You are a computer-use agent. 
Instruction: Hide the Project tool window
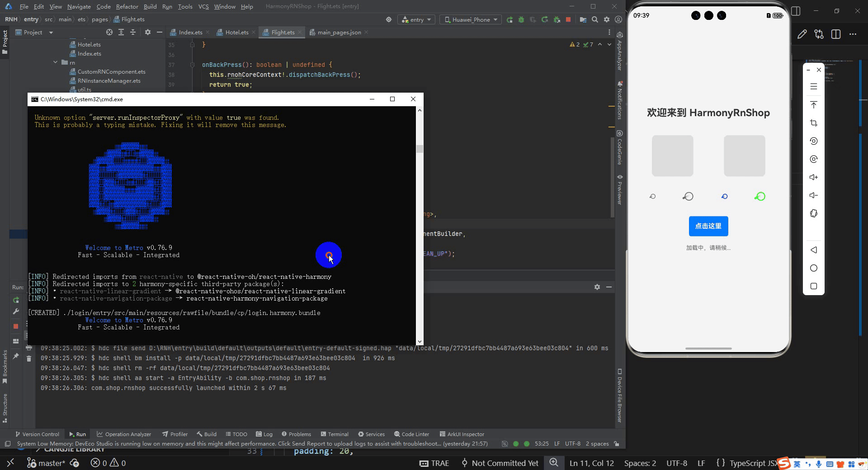click(x=159, y=32)
